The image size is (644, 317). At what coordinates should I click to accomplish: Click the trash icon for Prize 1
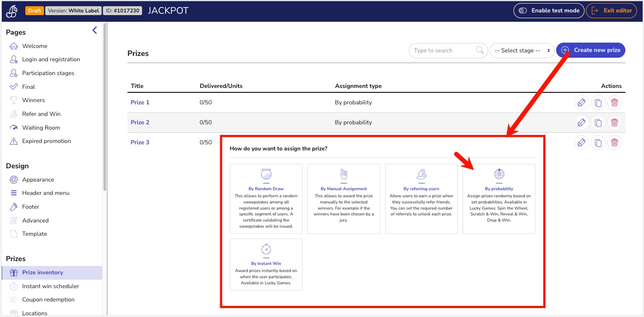pyautogui.click(x=615, y=103)
